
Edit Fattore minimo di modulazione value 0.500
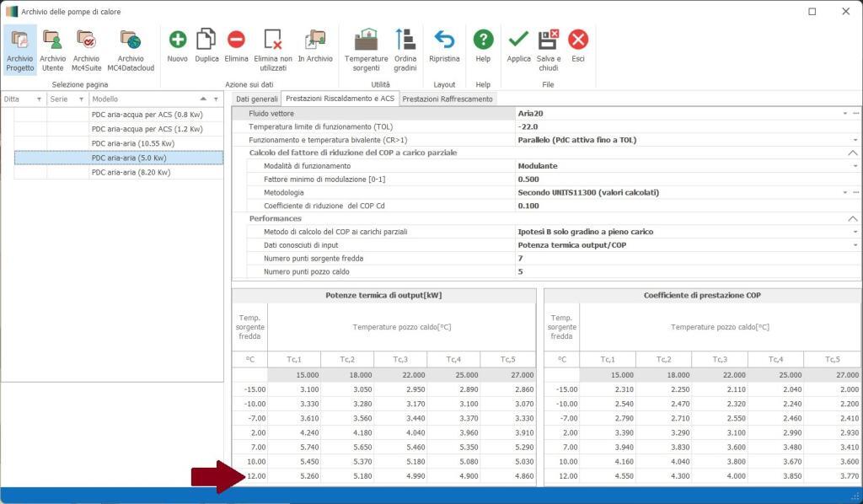(688, 180)
